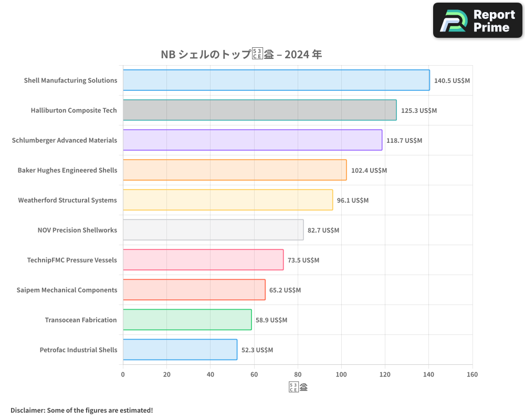
Task: Click the disclaimer text at bottom
Action: (81, 411)
